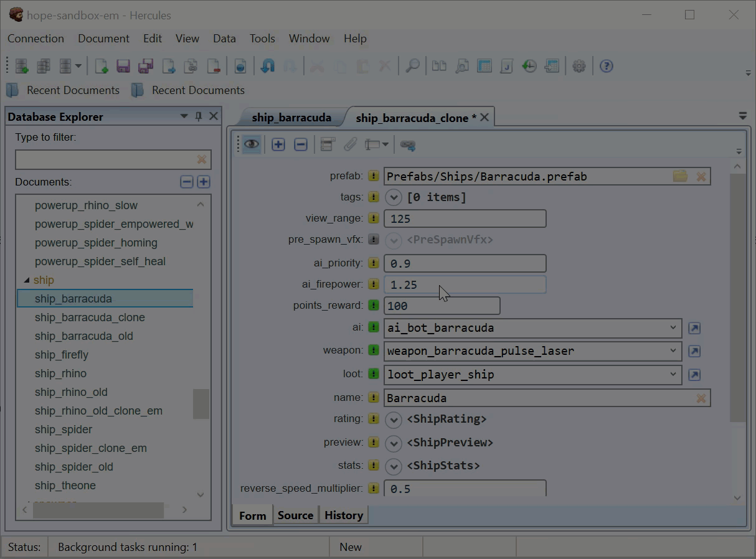Expand the PreSpawnVfx section
Image resolution: width=756 pixels, height=559 pixels.
[x=393, y=240]
